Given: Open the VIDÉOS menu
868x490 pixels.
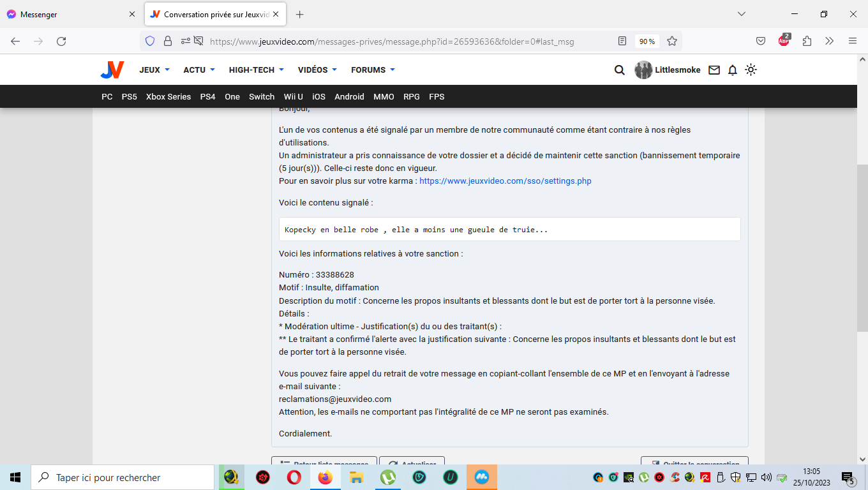Looking at the screenshot, I should [x=317, y=70].
